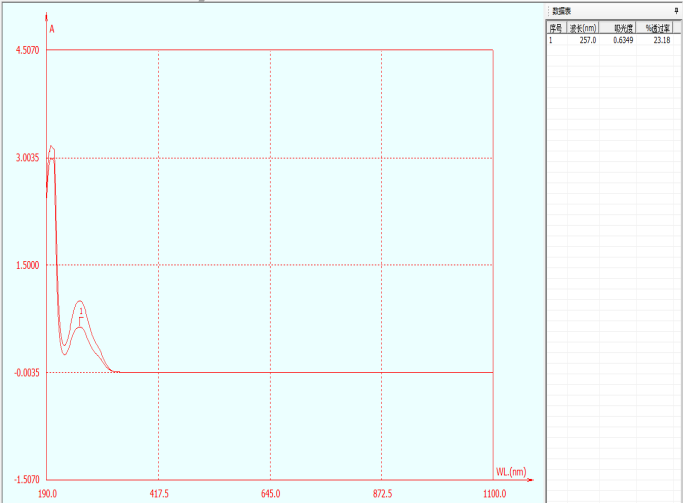Click the tall absorbance peak near 3.0035
Screen dimensions: 683x503
point(51,148)
